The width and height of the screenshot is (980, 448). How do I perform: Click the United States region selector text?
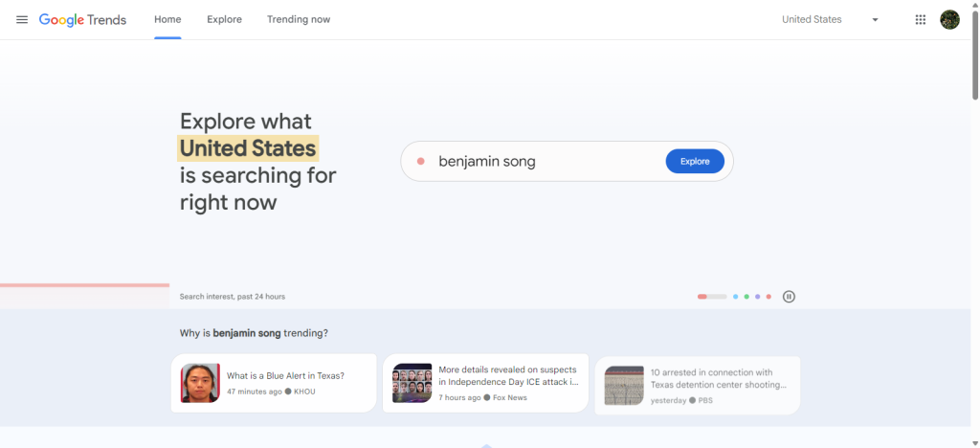812,19
